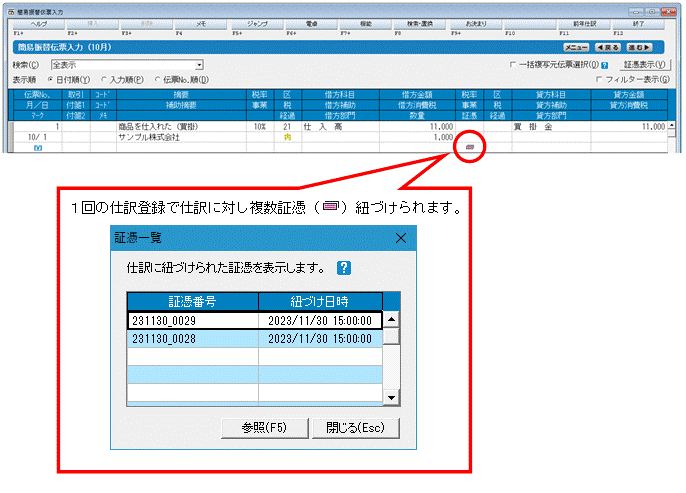Open the ジャンプ function key menu
Image resolution: width=686 pixels, height=493 pixels.
click(x=257, y=24)
